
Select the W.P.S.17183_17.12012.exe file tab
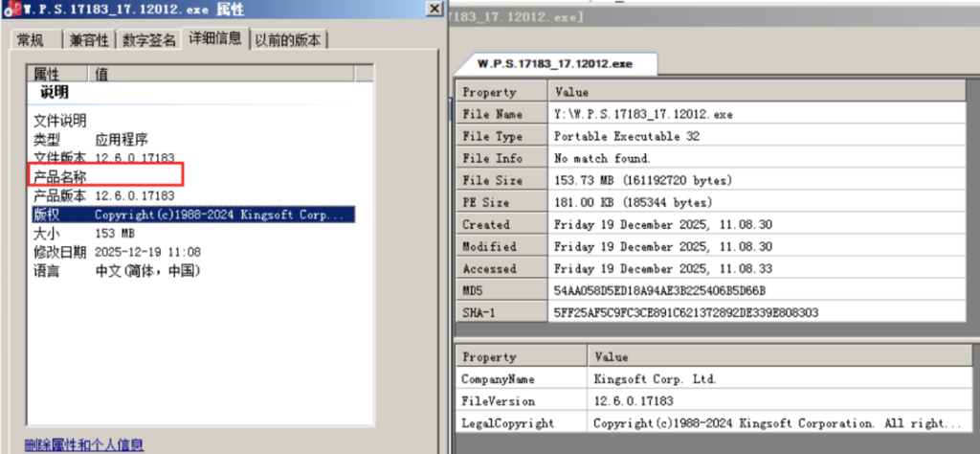point(556,64)
